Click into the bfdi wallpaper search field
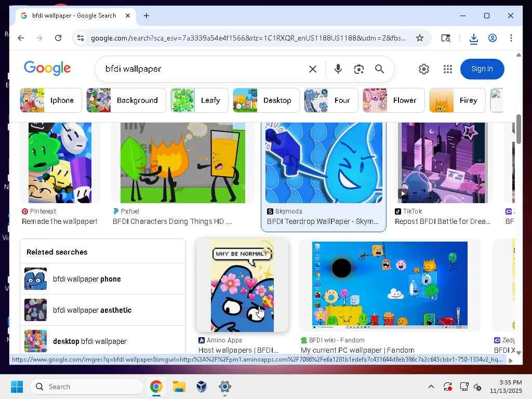The image size is (532, 399). click(x=204, y=69)
